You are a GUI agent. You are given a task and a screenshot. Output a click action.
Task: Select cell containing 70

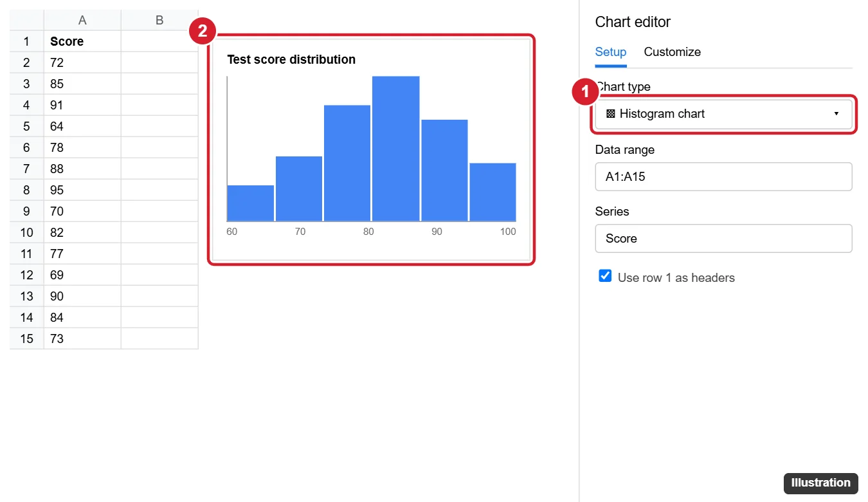point(82,211)
